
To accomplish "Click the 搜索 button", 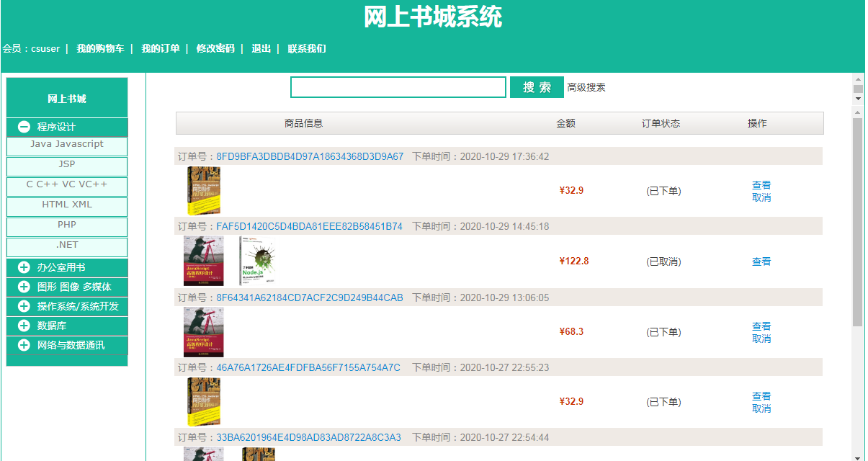I will click(537, 87).
